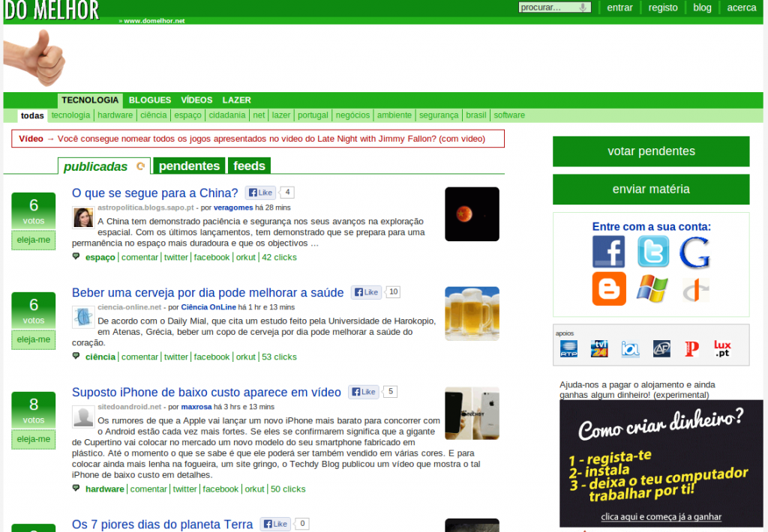The image size is (768, 532).
Task: Click the thumbs-up site logo
Action: tap(34, 58)
